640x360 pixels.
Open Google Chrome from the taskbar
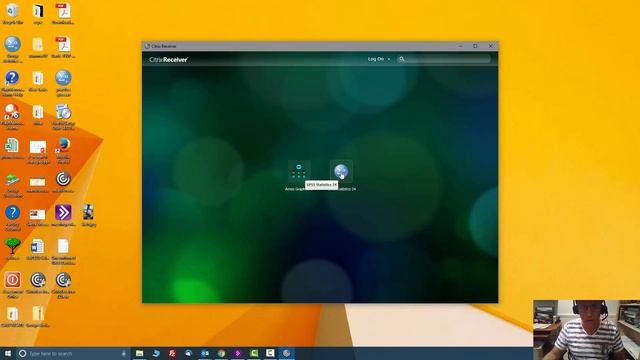221,353
